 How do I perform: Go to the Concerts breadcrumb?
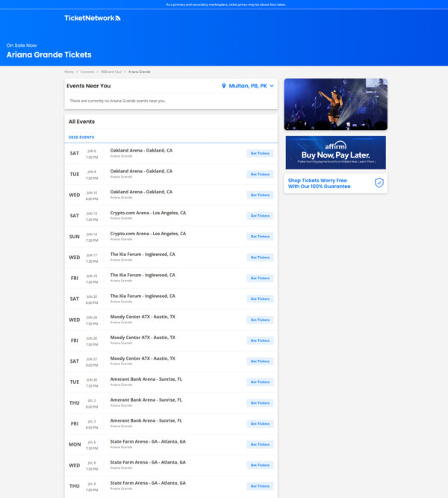pos(87,72)
